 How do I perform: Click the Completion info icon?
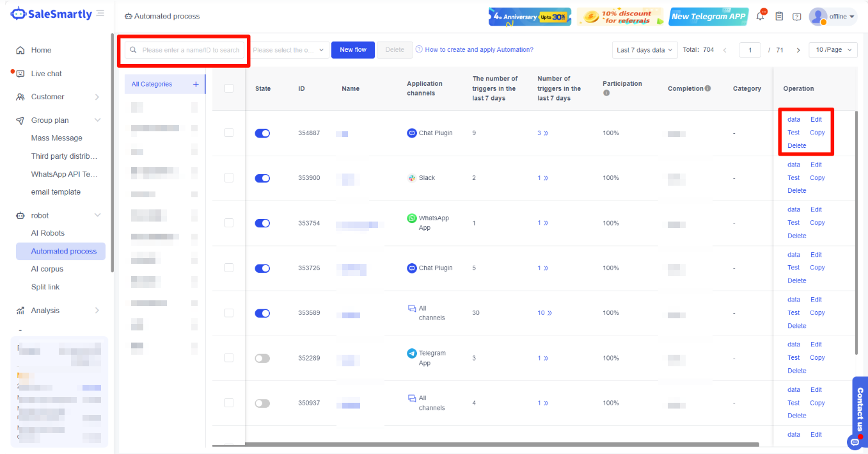coord(707,88)
